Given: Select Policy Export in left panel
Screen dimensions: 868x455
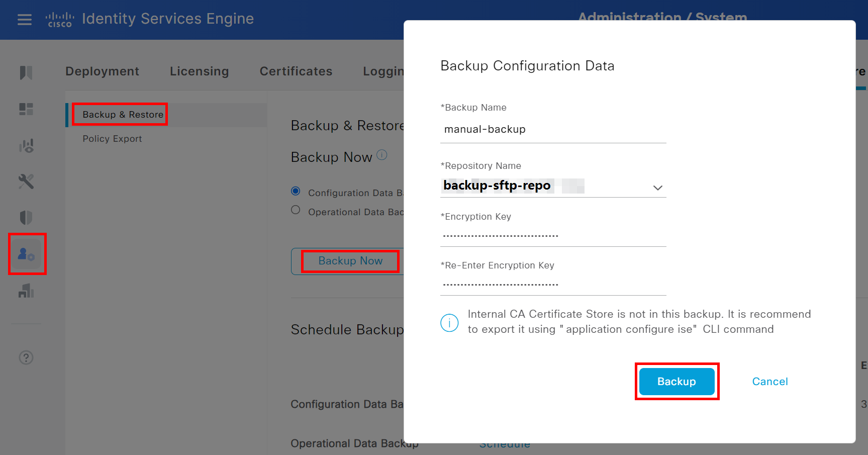Looking at the screenshot, I should [112, 139].
